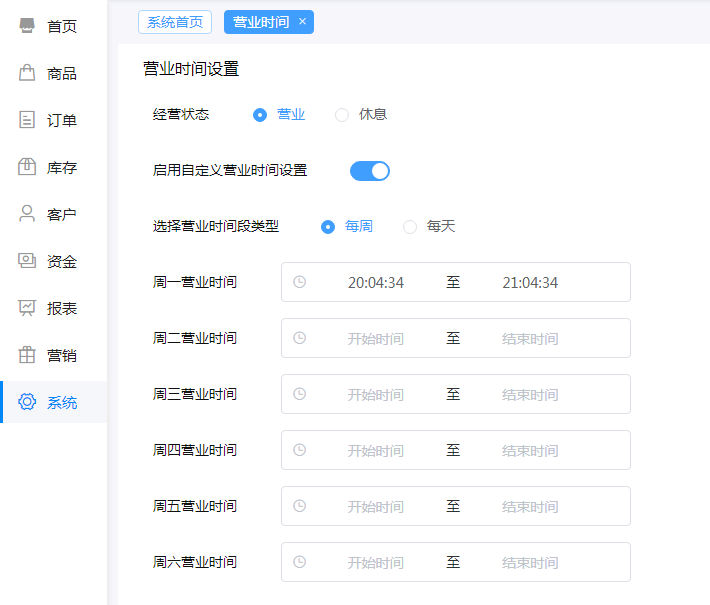The image size is (710, 605).
Task: Open 商品 shopping bag icon
Action: click(x=27, y=73)
